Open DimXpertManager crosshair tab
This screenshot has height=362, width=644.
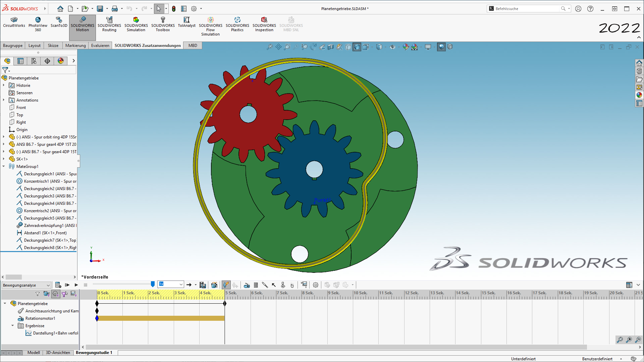pyautogui.click(x=47, y=61)
